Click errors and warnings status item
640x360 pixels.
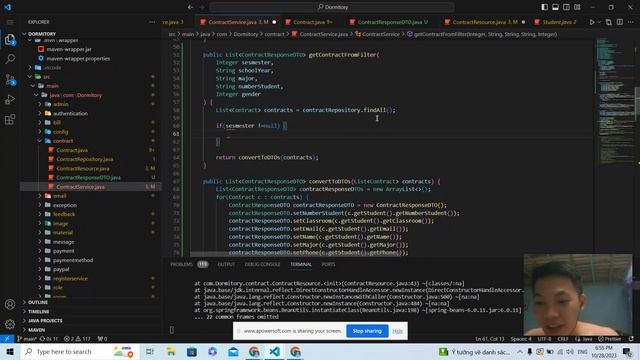pos(77,339)
